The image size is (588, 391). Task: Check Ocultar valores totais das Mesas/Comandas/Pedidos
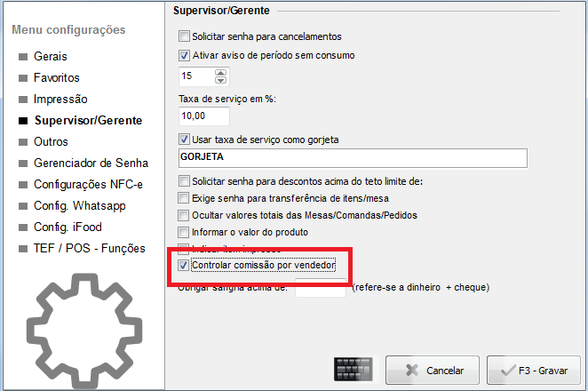pos(183,215)
